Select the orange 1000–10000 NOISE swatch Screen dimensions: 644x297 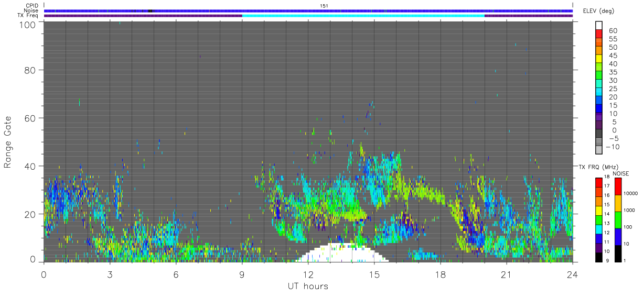[618, 203]
